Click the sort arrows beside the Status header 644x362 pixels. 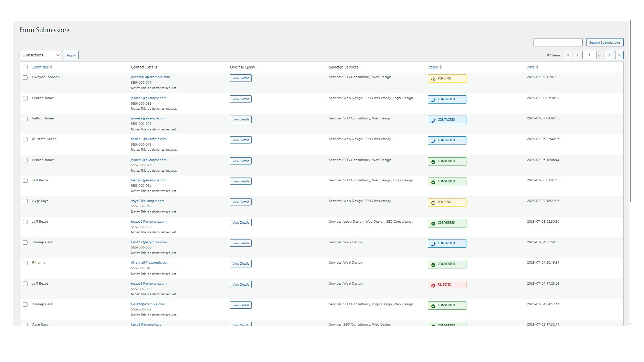441,67
